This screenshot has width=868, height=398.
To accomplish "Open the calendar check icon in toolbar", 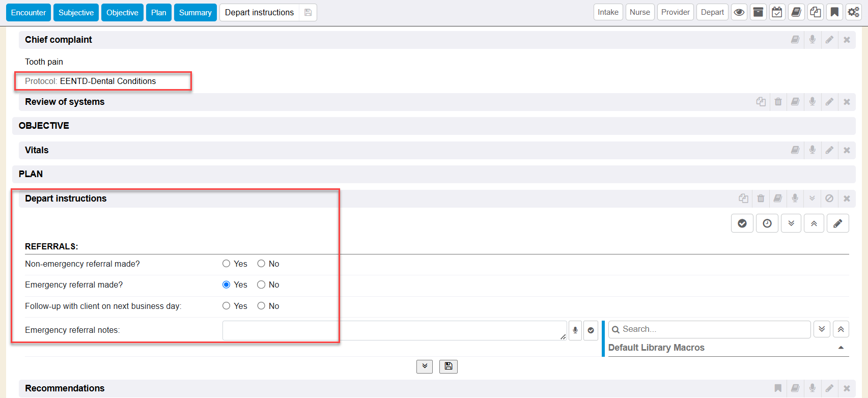I will 777,12.
